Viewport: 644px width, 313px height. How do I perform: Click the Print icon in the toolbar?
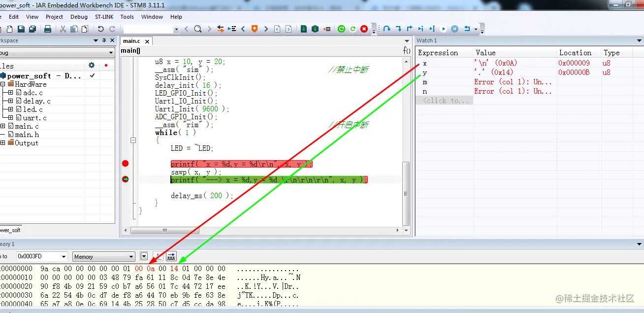pos(48,29)
